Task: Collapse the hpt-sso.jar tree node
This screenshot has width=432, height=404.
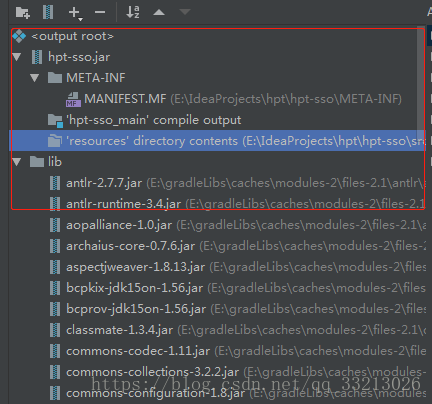Action: tap(16, 57)
